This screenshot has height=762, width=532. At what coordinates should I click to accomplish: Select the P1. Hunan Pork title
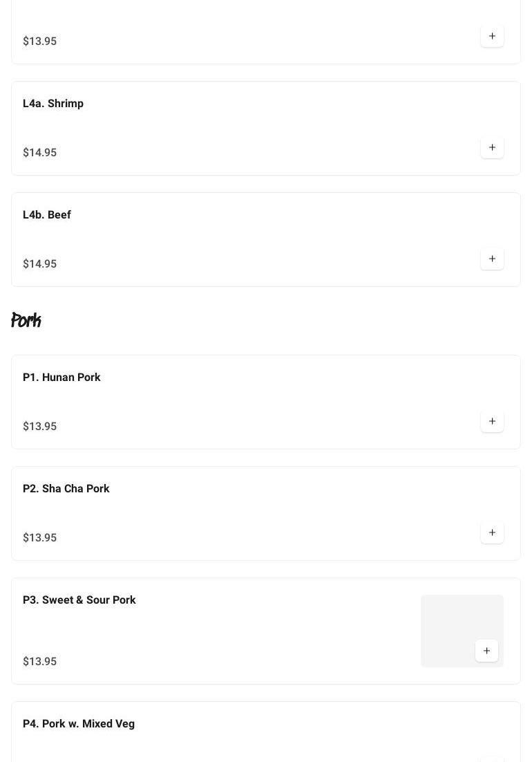click(61, 378)
